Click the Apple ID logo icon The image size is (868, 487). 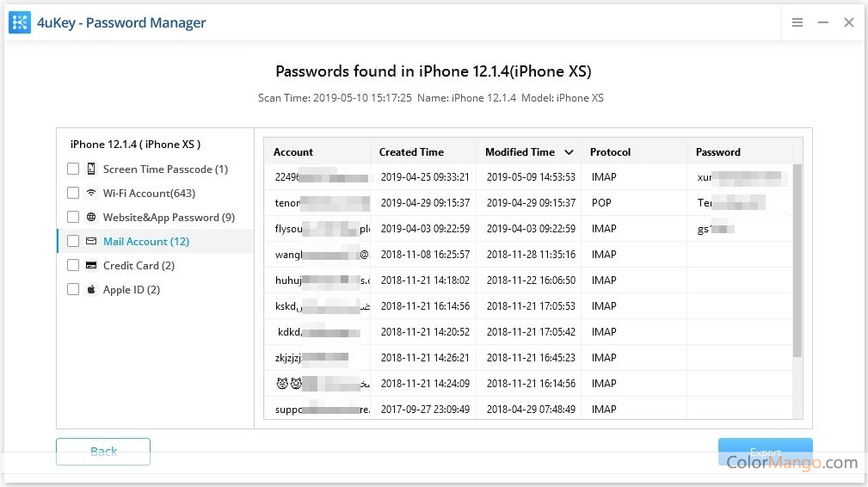(x=91, y=290)
